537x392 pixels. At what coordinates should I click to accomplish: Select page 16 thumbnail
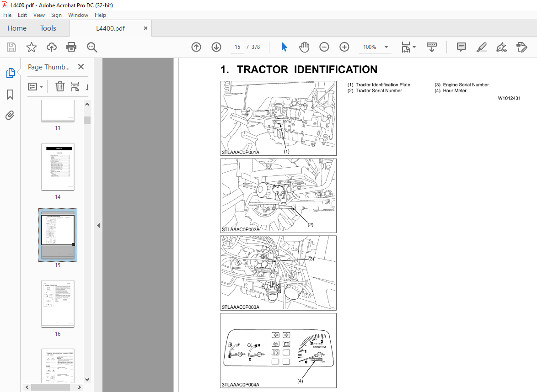[x=58, y=304]
